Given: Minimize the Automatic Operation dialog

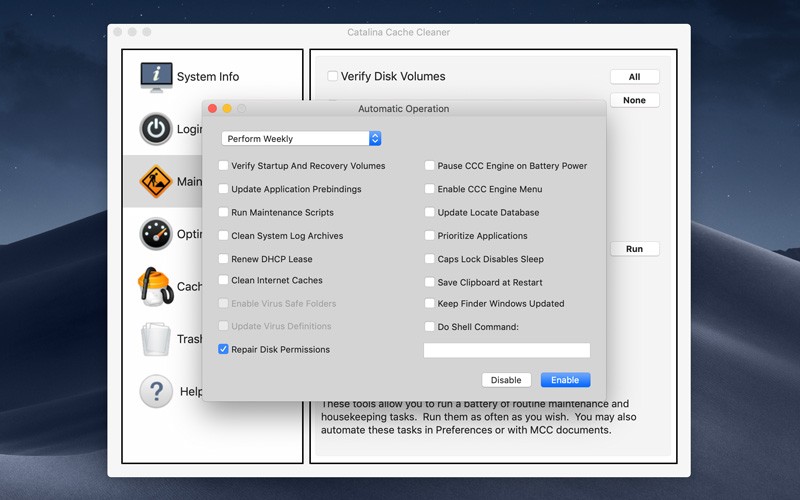Looking at the screenshot, I should click(227, 109).
